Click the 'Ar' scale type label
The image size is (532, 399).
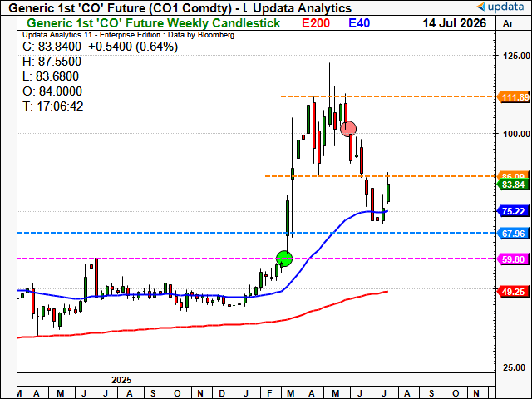(x=508, y=23)
